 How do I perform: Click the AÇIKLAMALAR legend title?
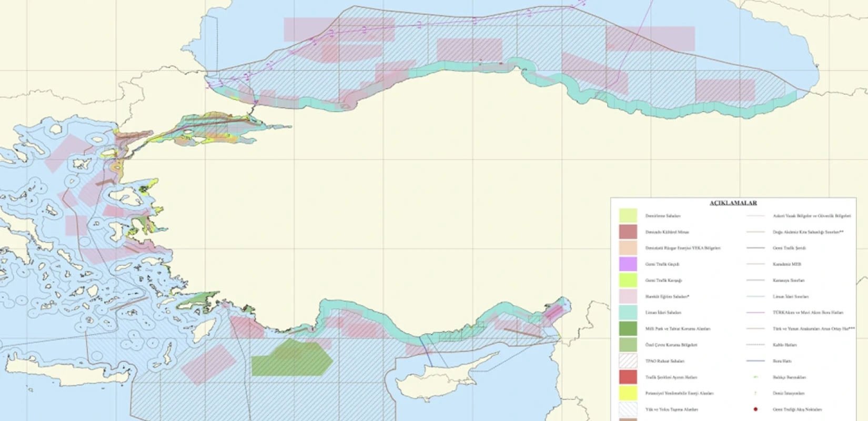pyautogui.click(x=733, y=203)
